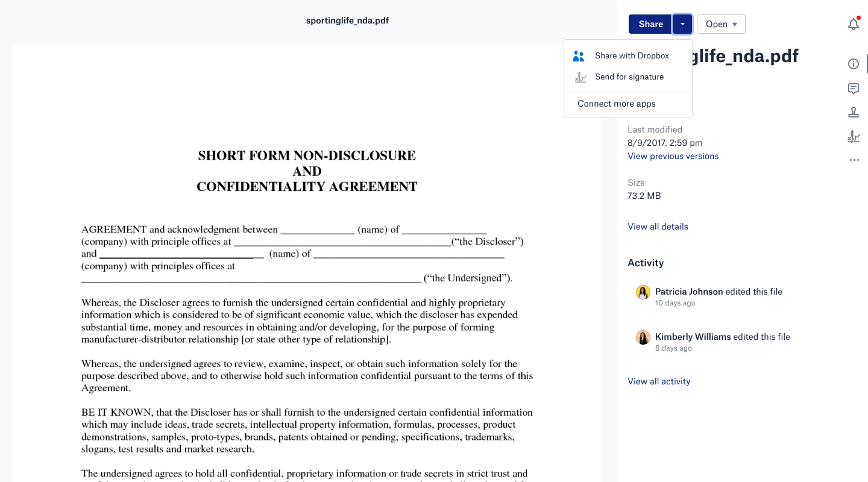
Task: Click the stamp icon in sidebar
Action: [853, 113]
